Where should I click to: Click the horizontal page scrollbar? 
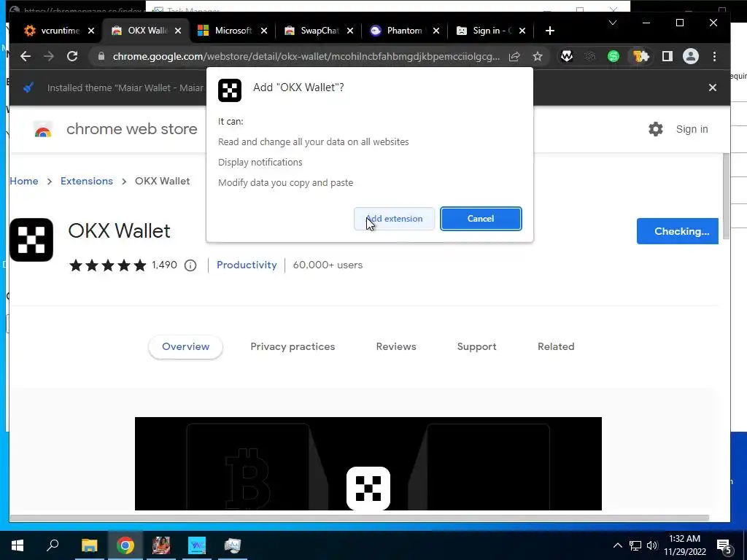click(x=359, y=518)
